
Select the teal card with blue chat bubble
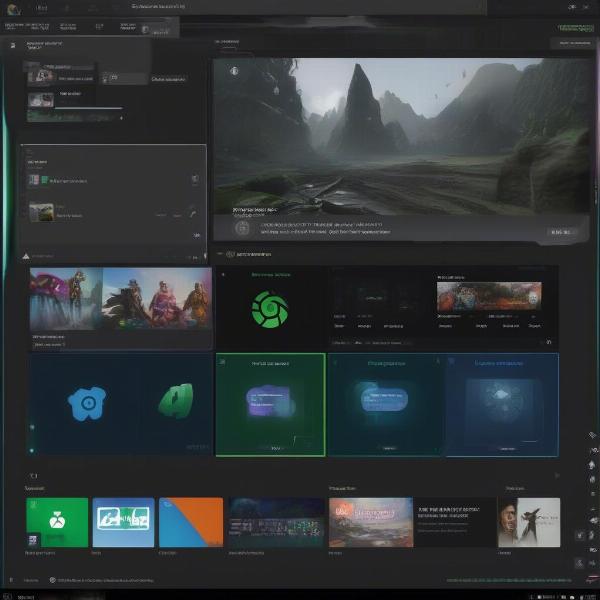click(x=386, y=405)
